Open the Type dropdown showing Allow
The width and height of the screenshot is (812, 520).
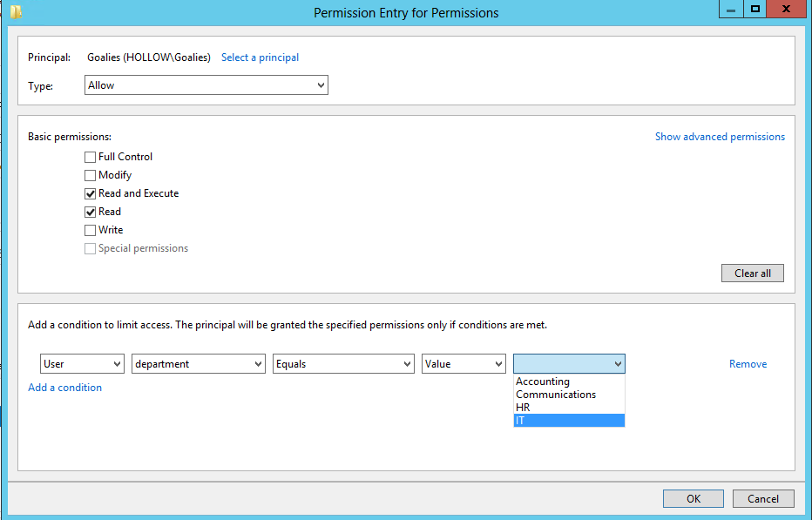(206, 85)
